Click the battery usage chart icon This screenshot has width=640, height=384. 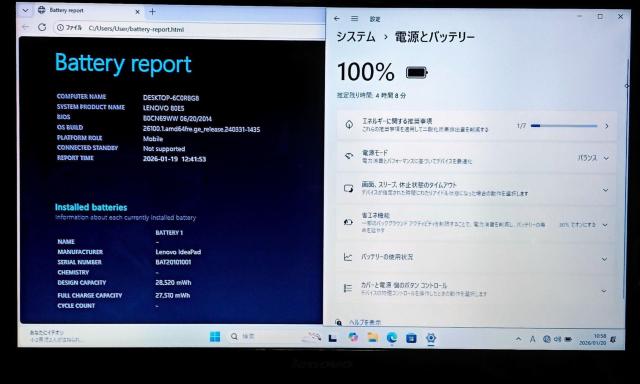348,257
